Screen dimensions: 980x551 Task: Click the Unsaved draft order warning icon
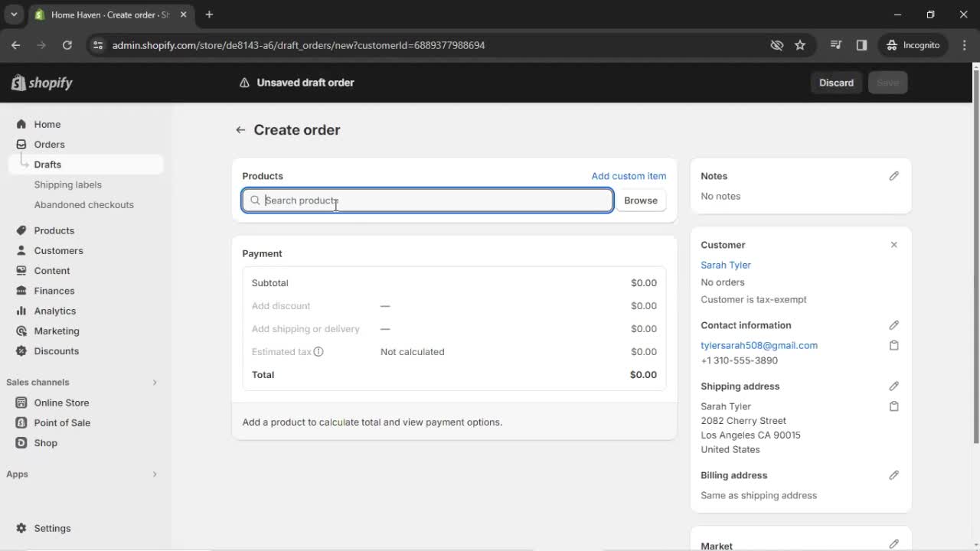click(x=244, y=83)
